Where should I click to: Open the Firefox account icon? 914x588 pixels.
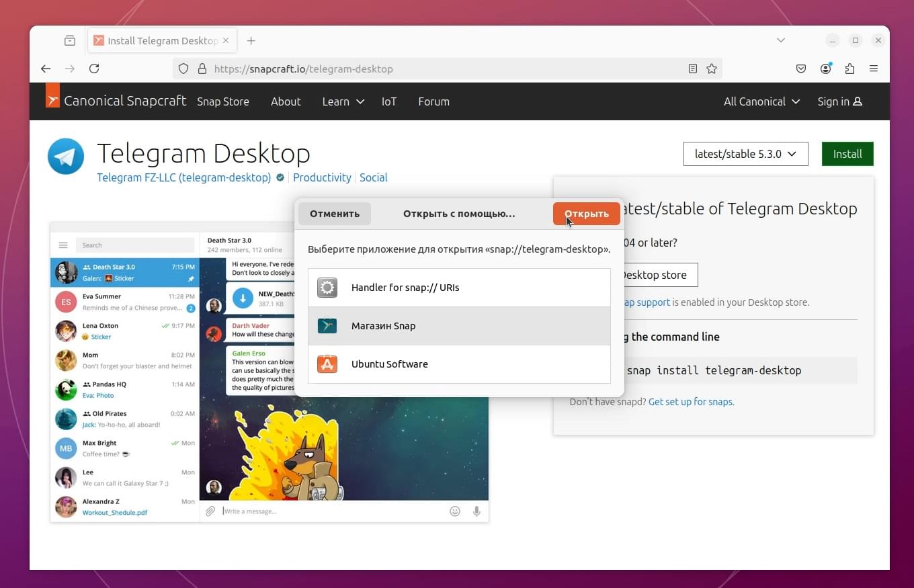pyautogui.click(x=826, y=69)
